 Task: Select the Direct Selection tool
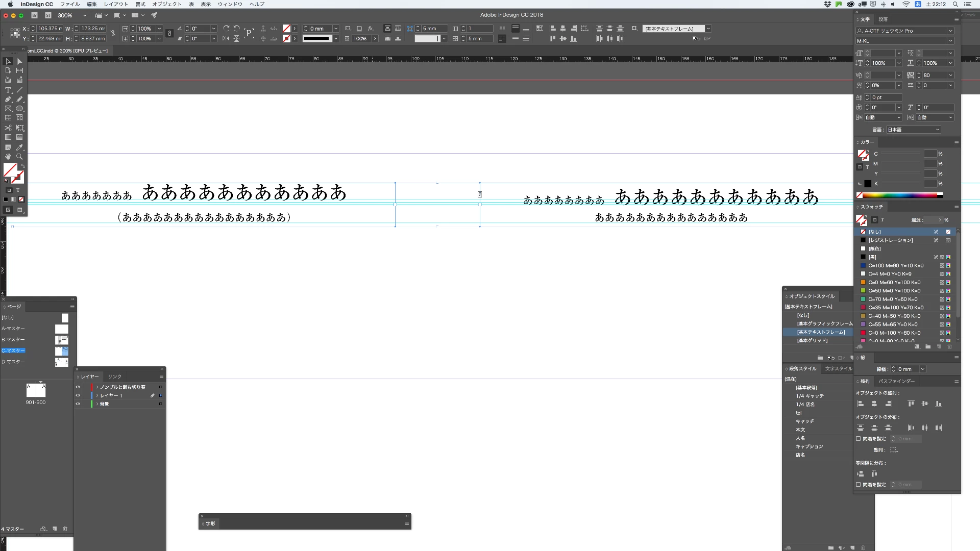tap(19, 61)
